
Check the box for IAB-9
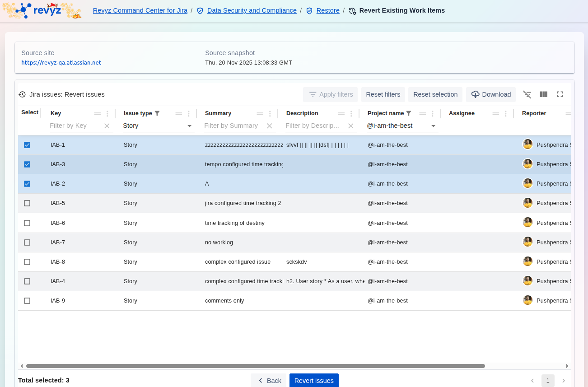click(27, 301)
